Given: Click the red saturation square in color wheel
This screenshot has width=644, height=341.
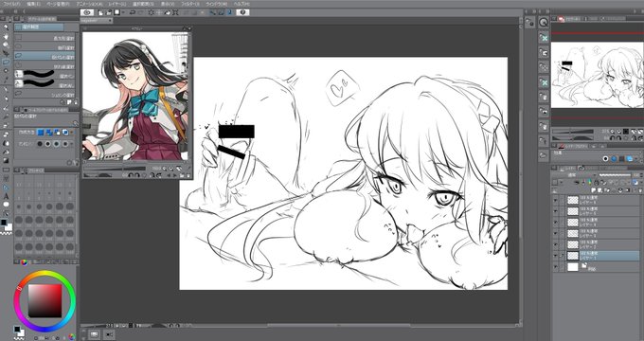Looking at the screenshot, I should click(x=45, y=300).
